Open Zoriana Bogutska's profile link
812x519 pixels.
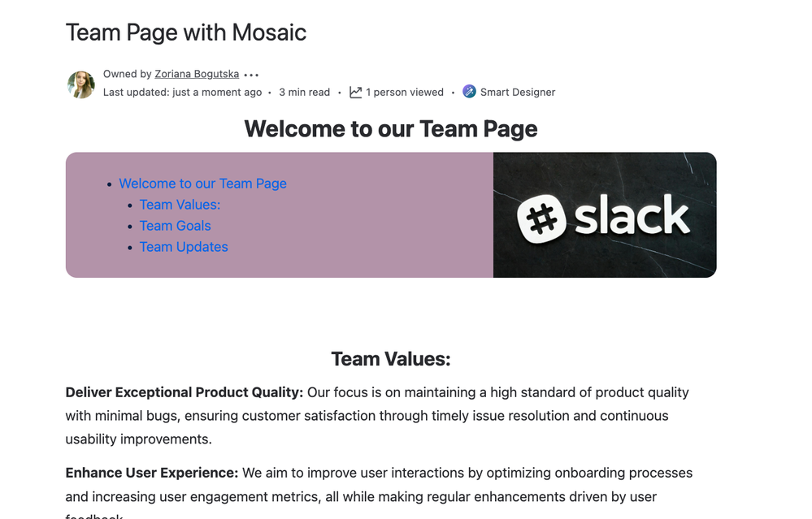(197, 75)
